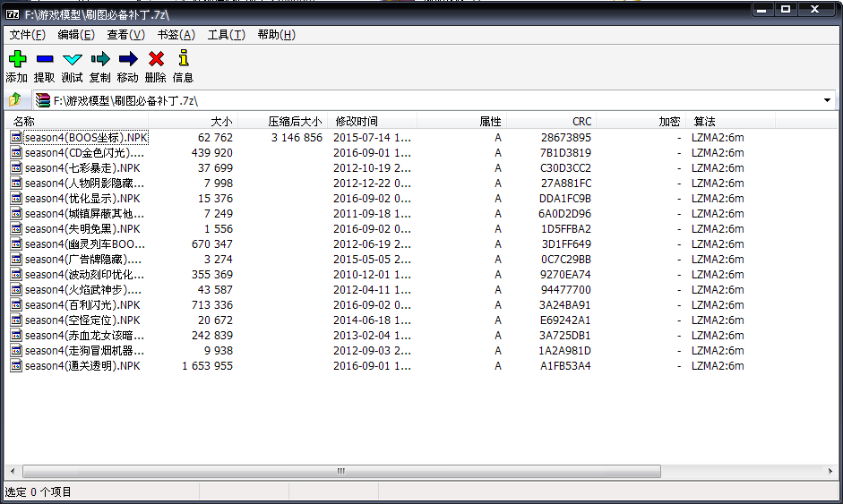Image resolution: width=843 pixels, height=504 pixels.
Task: Click the Move (移动) blue arrow icon
Action: pyautogui.click(x=128, y=58)
